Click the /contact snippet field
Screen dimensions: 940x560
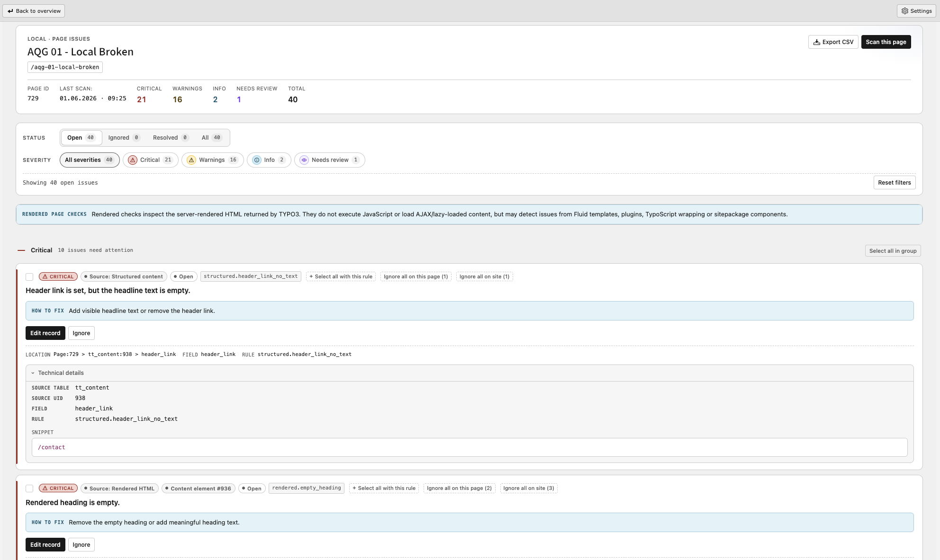(470, 447)
